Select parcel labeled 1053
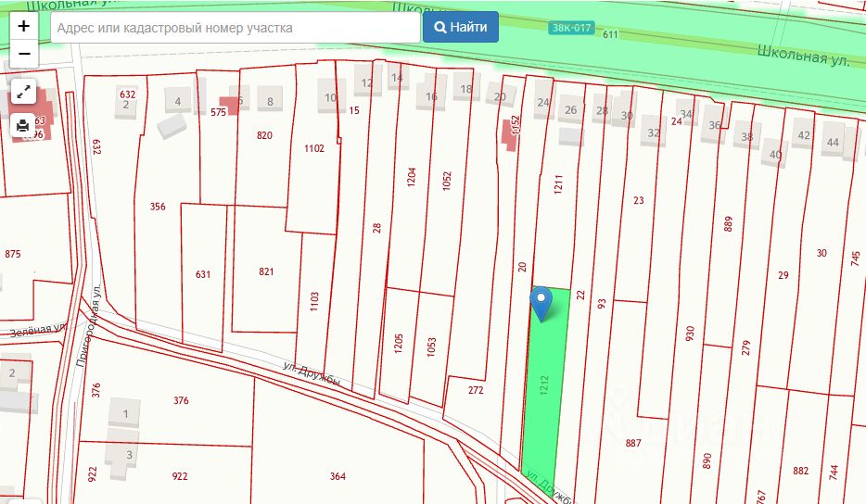Viewport: 866px width, 504px height. click(x=431, y=346)
